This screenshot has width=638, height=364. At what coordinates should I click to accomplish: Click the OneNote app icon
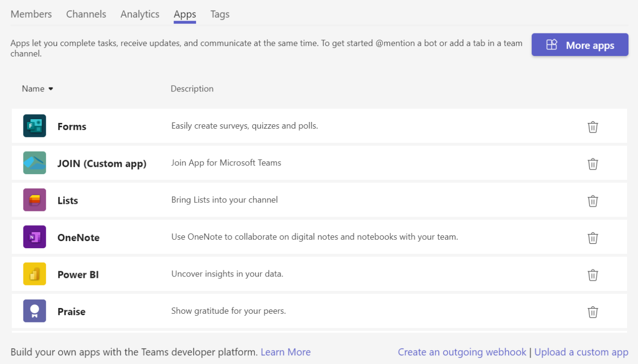[34, 237]
